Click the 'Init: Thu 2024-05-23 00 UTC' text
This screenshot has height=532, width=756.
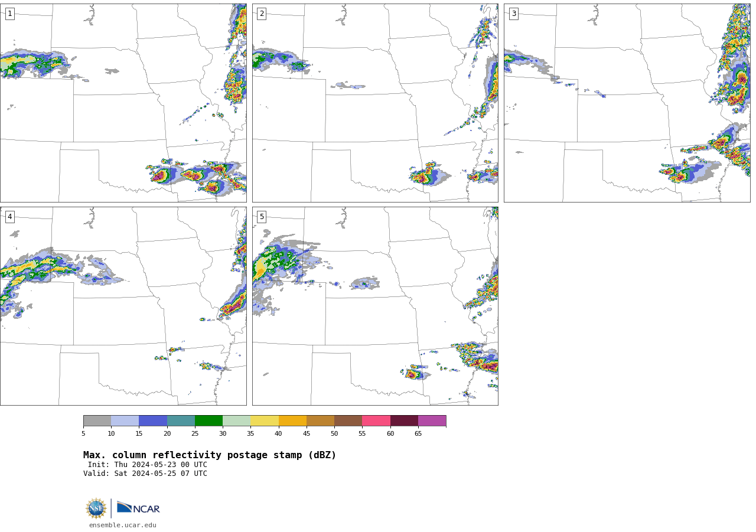tap(148, 465)
